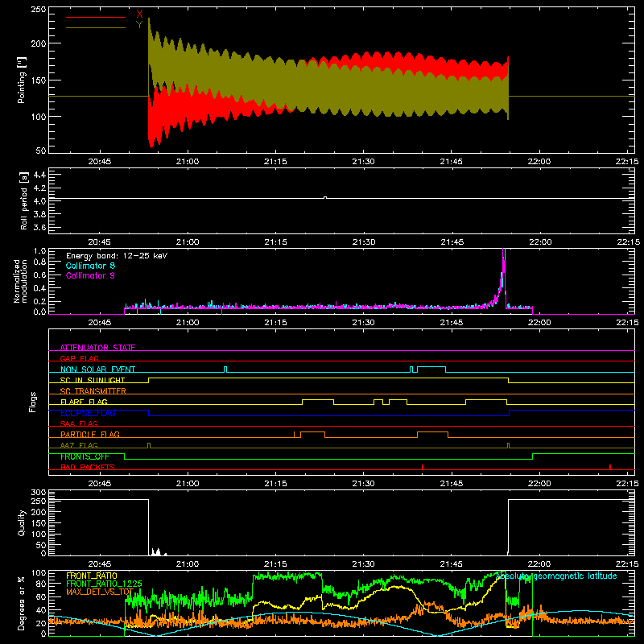The width and height of the screenshot is (644, 644).
Task: Click the PARTICLE_FLAG label
Action: [x=90, y=434]
